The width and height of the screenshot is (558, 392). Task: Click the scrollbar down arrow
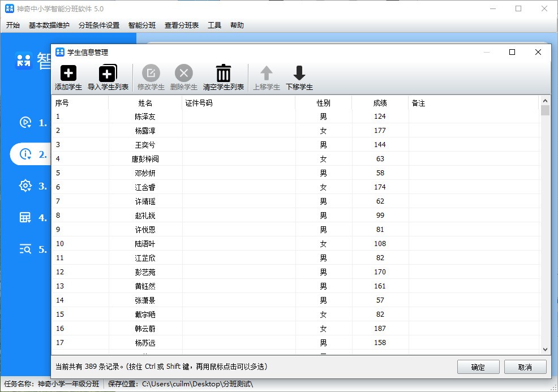point(545,350)
